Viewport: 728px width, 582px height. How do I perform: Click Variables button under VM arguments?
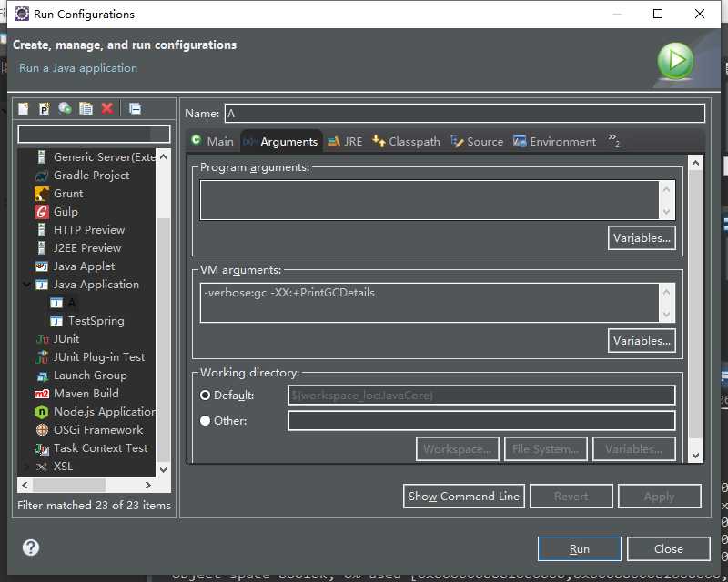(x=642, y=341)
